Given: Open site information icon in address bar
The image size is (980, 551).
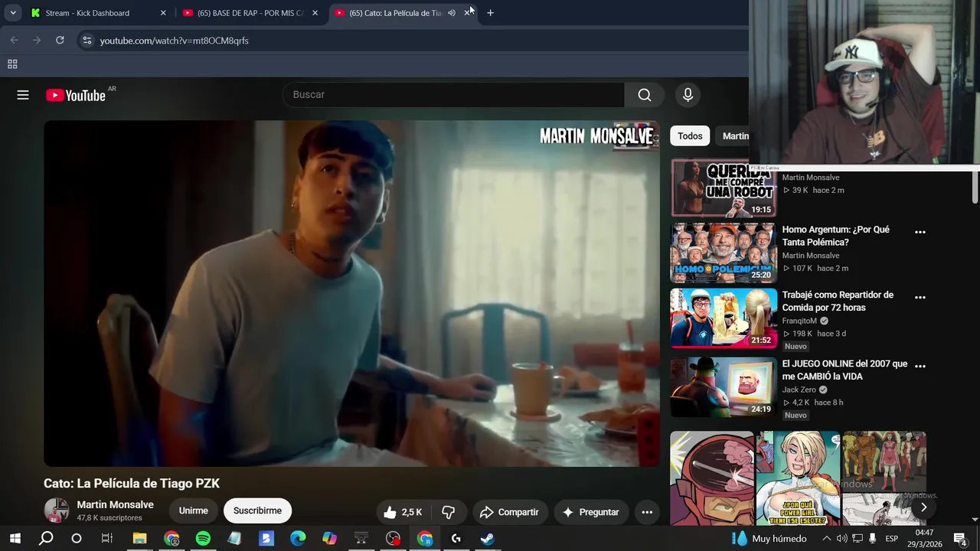Looking at the screenshot, I should pyautogui.click(x=87, y=41).
